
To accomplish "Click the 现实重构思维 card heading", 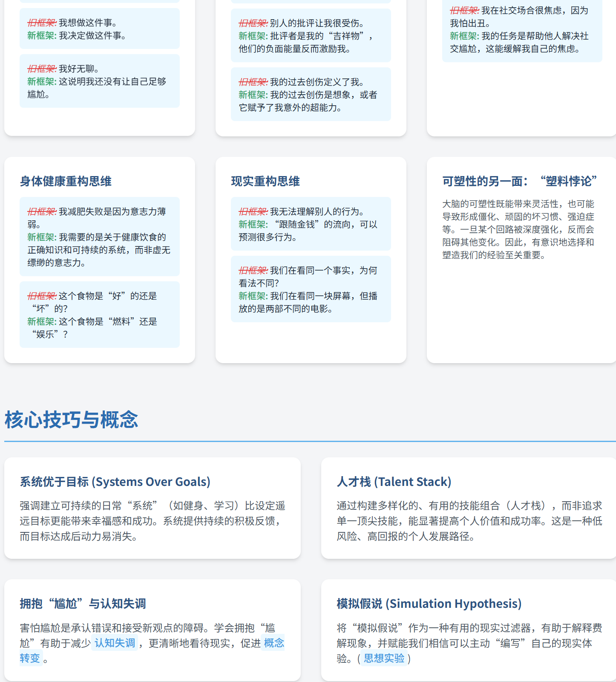I will 265,181.
